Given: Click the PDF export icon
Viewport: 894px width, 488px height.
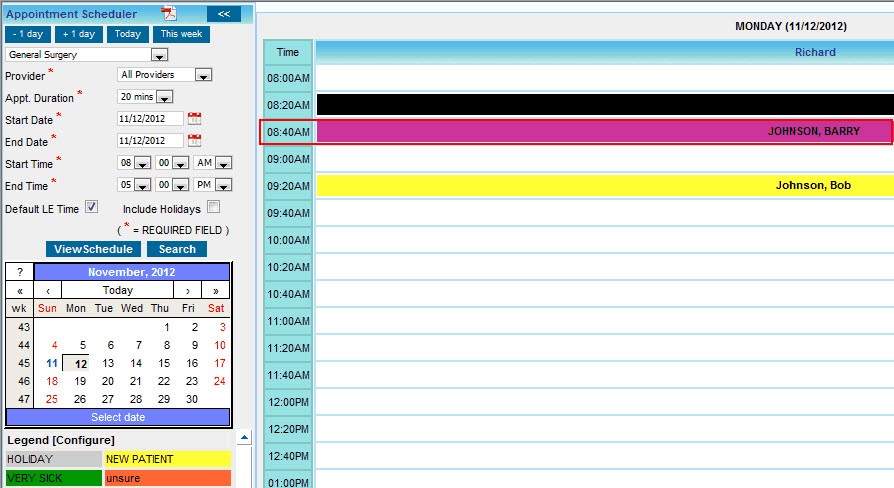Looking at the screenshot, I should click(x=169, y=13).
